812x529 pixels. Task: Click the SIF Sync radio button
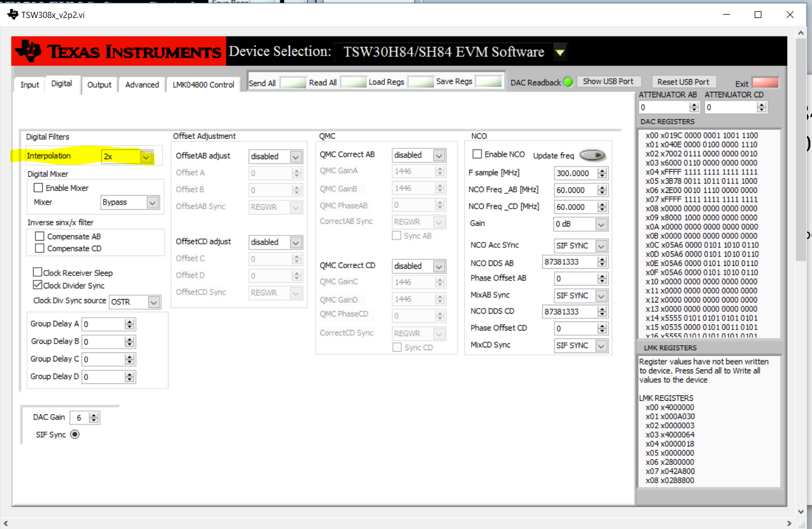point(75,435)
